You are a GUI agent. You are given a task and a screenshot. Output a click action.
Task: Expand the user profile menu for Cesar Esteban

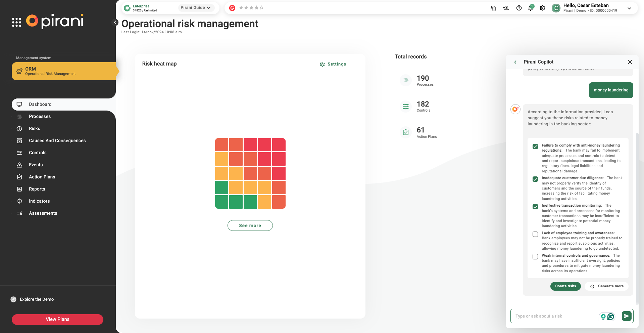(x=630, y=8)
